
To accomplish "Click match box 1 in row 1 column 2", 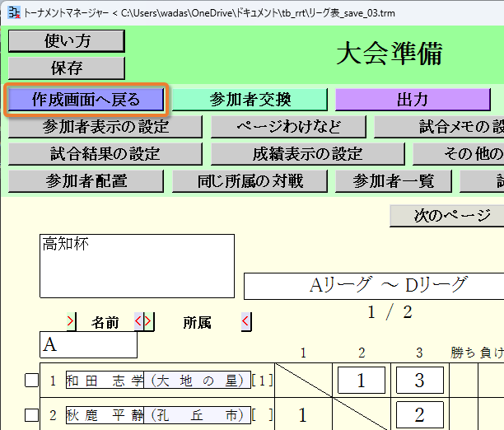I will [362, 380].
